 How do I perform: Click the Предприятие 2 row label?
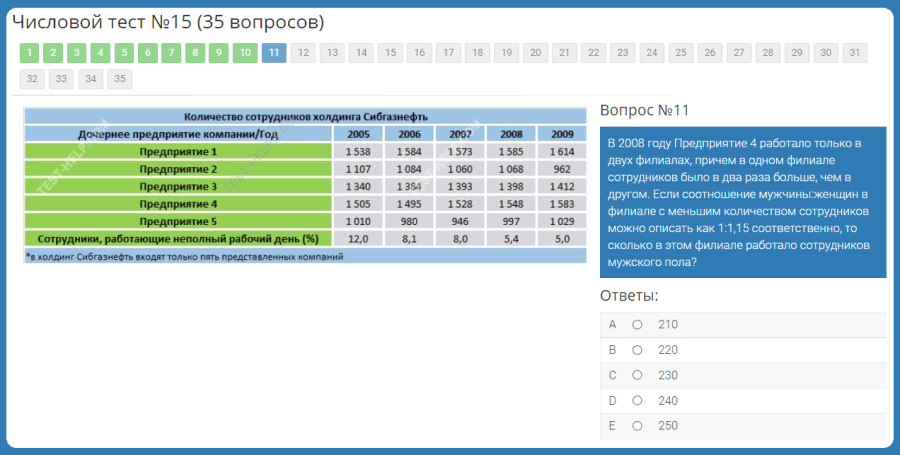[x=178, y=169]
